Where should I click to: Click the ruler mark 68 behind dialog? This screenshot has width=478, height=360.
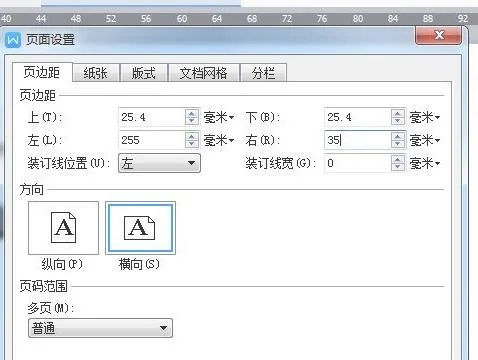click(252, 18)
